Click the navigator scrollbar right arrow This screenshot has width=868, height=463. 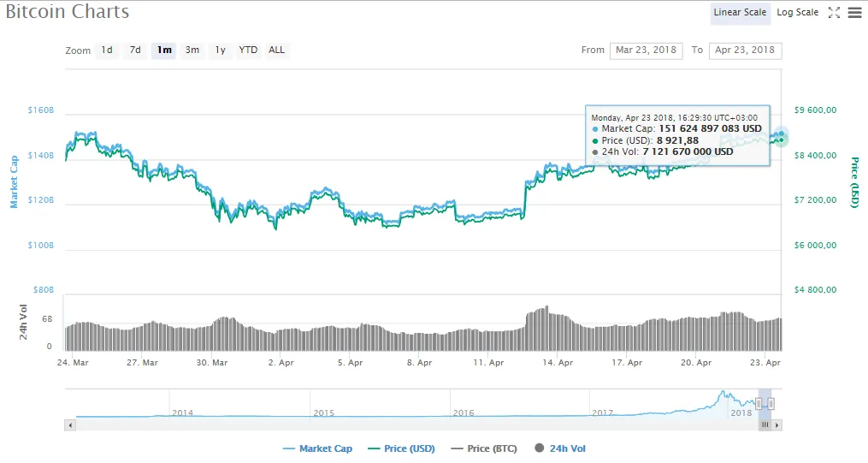(776, 424)
